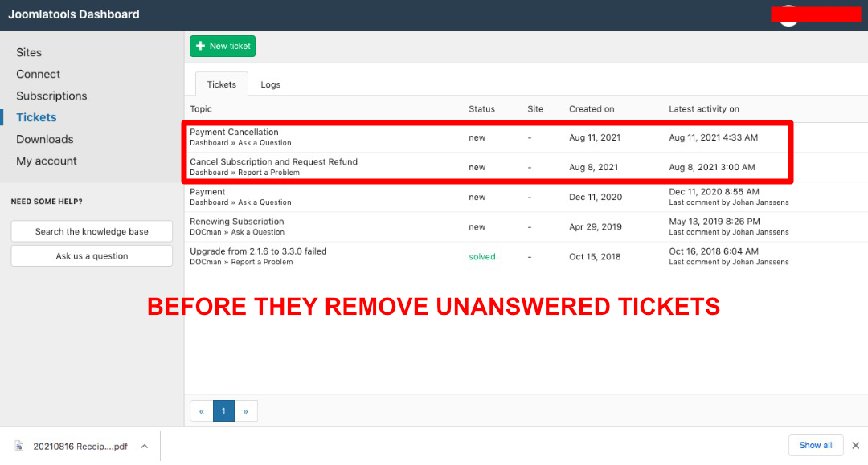
Task: Click created date Dec 11, 2020
Action: tap(596, 198)
